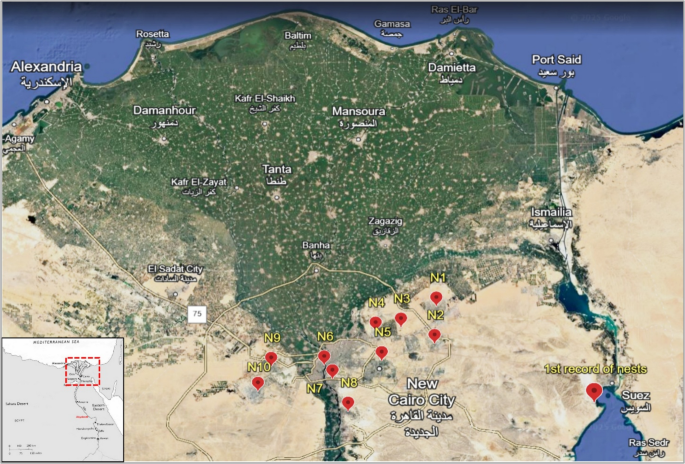Select the yellow N8 label
The width and height of the screenshot is (685, 464).
[349, 383]
